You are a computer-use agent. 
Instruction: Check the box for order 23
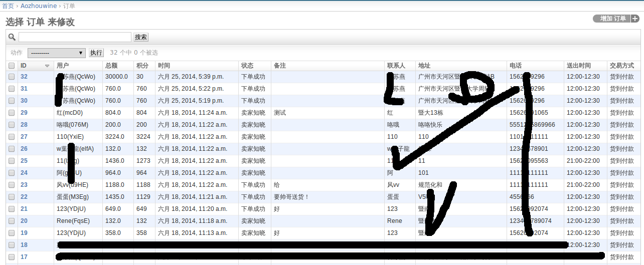point(12,185)
